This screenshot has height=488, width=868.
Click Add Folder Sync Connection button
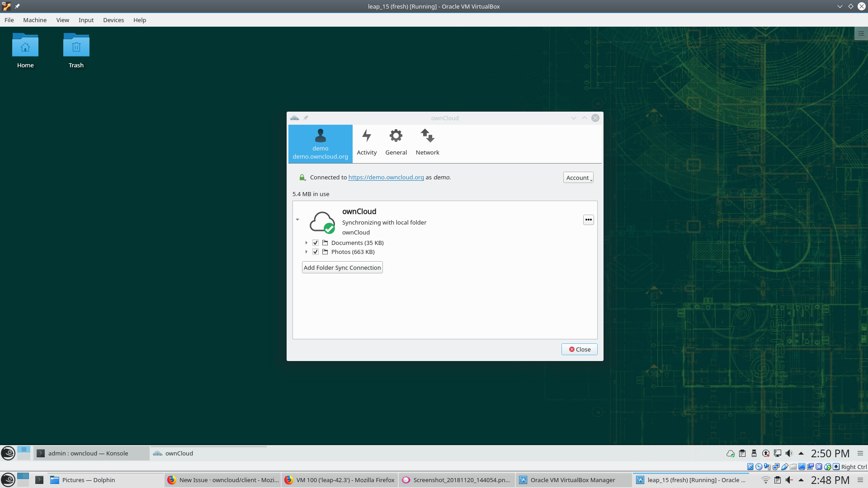[x=342, y=267]
